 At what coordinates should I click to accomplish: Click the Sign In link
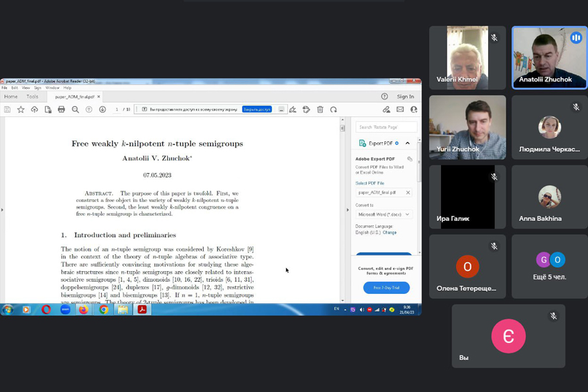(405, 97)
